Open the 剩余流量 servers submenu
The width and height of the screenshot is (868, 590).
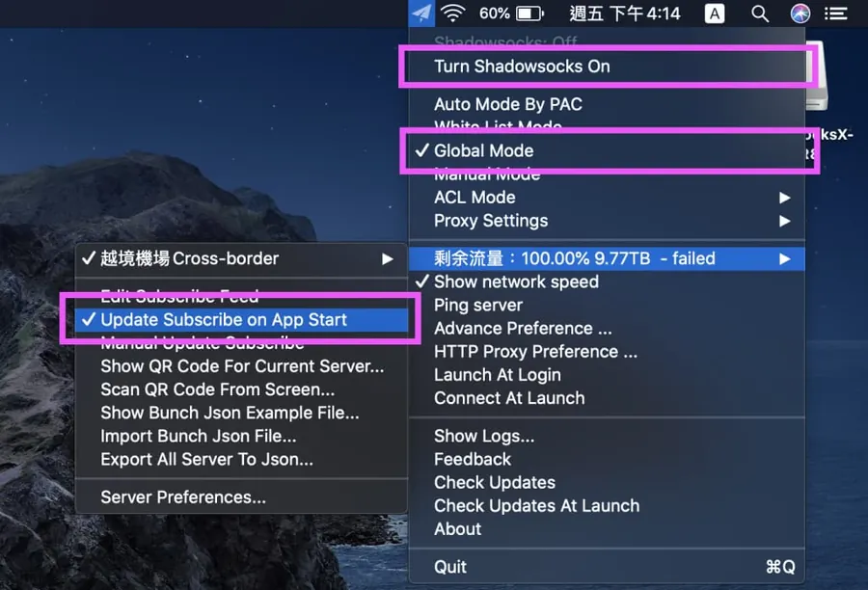607,258
